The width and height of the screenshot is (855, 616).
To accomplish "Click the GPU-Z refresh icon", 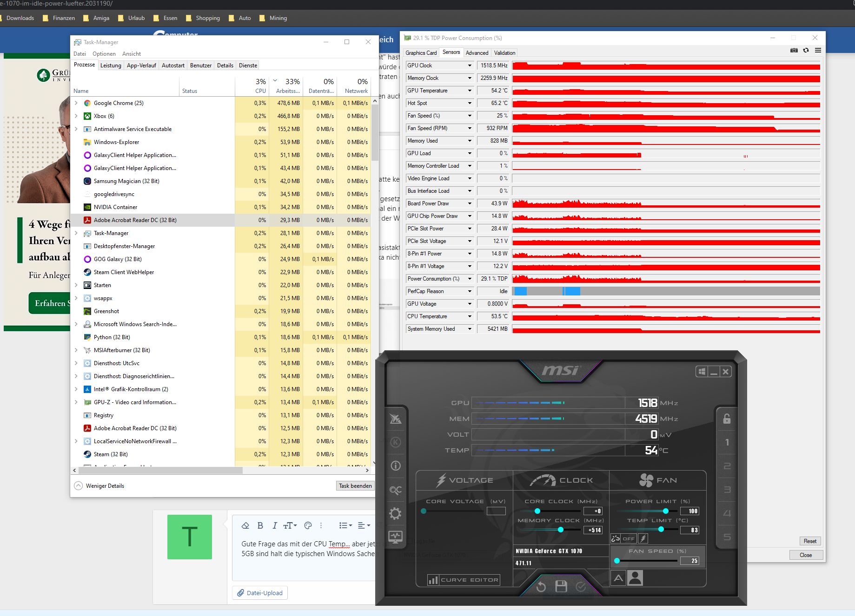I will click(x=806, y=50).
